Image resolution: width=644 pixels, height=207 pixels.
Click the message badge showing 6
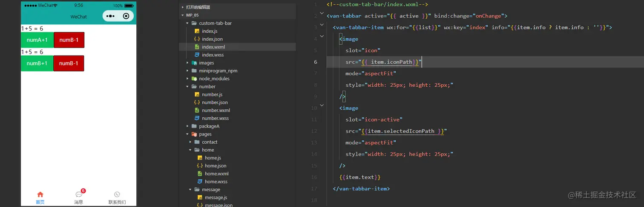click(x=83, y=191)
